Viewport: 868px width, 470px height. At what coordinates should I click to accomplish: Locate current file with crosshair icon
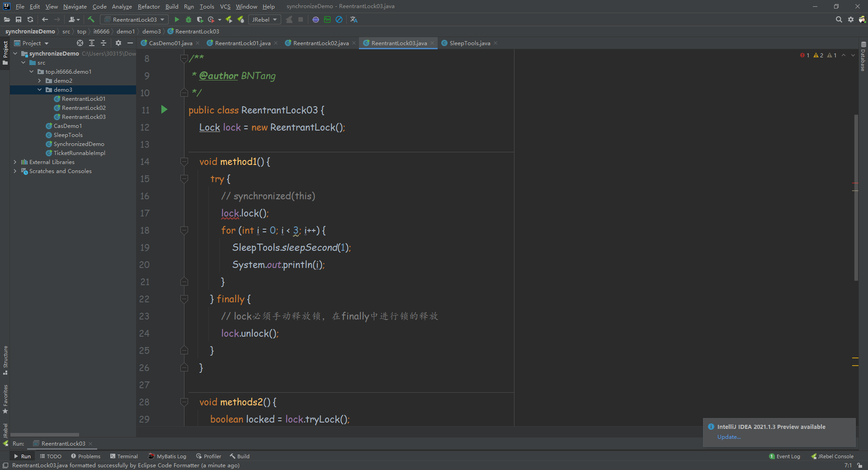(x=80, y=43)
